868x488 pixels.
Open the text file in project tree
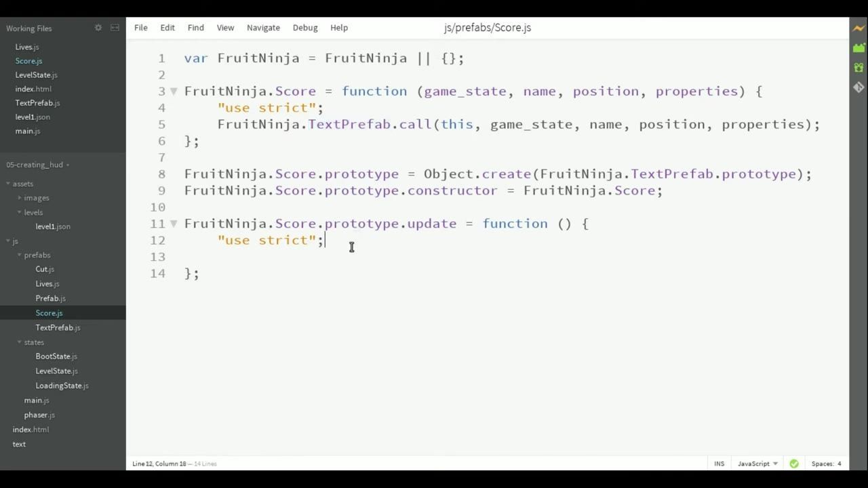[x=19, y=444]
